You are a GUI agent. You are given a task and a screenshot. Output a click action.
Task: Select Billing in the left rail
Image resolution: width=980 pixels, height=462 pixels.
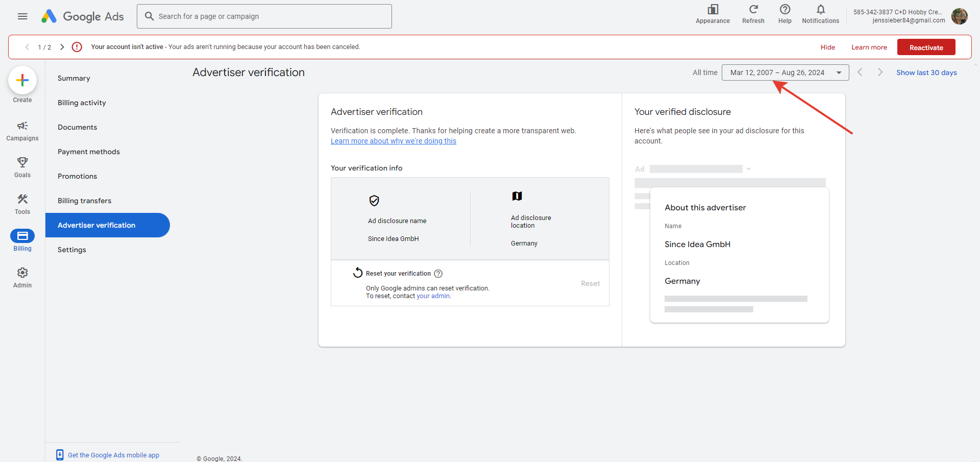point(22,240)
